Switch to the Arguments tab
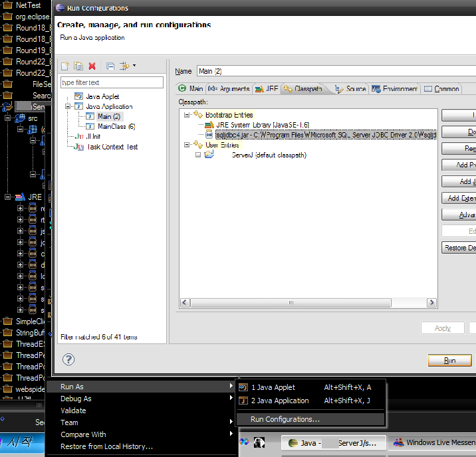This screenshot has width=476, height=457. [x=229, y=88]
